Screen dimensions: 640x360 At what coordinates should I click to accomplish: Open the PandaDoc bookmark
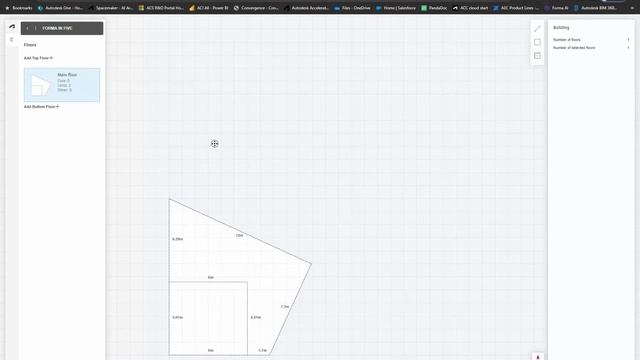click(434, 8)
